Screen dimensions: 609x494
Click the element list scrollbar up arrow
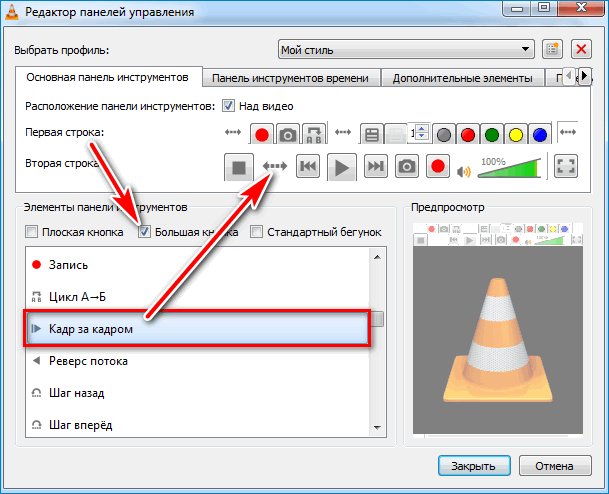pyautogui.click(x=377, y=257)
